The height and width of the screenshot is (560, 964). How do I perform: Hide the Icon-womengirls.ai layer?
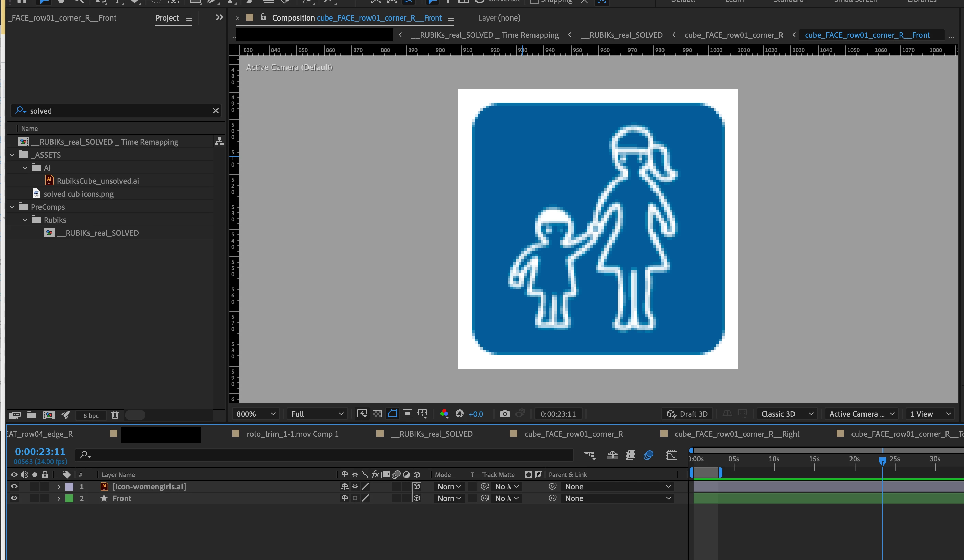pyautogui.click(x=14, y=487)
